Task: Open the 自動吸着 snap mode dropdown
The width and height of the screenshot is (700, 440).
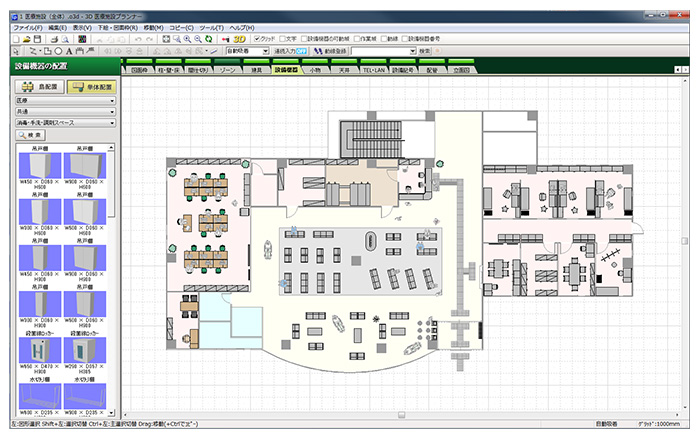Action: point(248,49)
